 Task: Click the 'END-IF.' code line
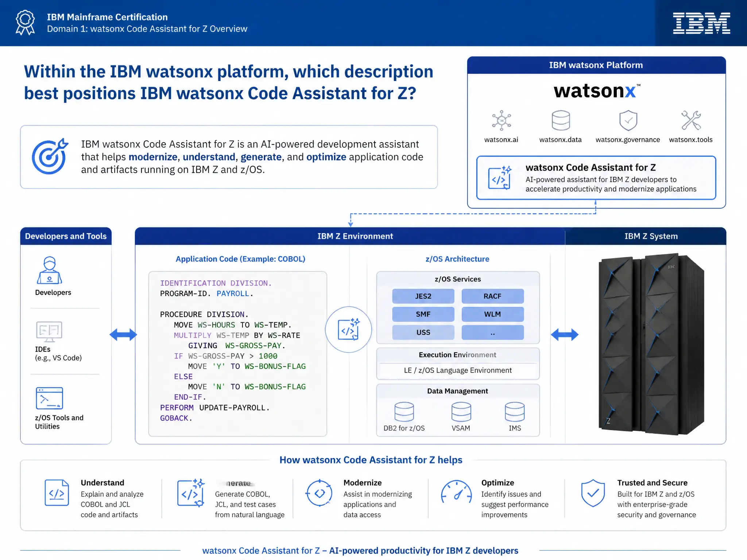click(190, 397)
